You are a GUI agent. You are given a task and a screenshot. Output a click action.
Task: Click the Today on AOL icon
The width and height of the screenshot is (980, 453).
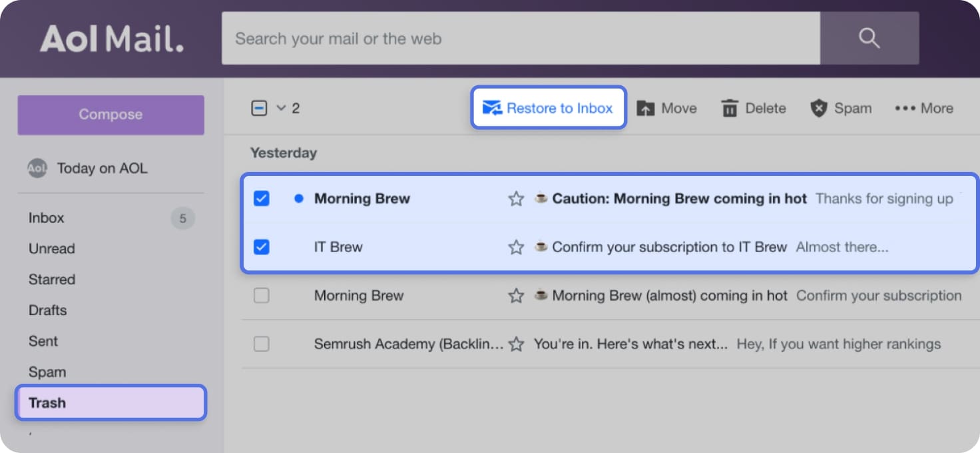pyautogui.click(x=37, y=168)
